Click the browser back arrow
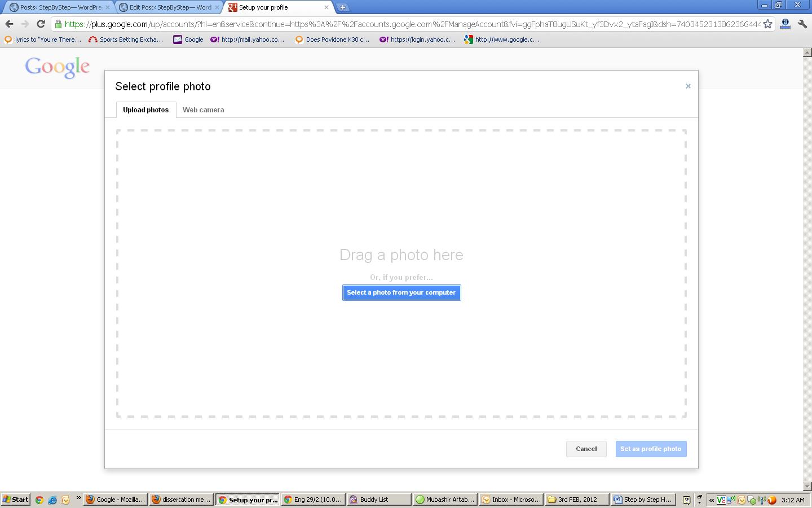The image size is (812, 508). coord(9,24)
